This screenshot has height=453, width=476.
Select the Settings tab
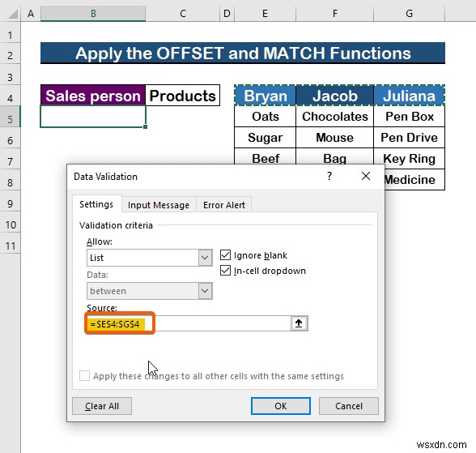tap(96, 204)
